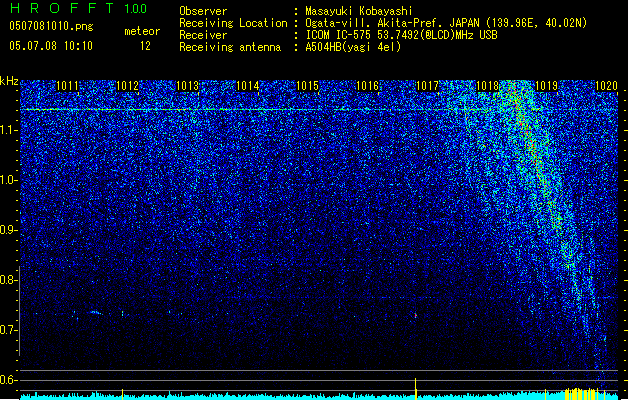Click the 0.8 kHz frequency label
629x400 pixels.
click(9, 280)
